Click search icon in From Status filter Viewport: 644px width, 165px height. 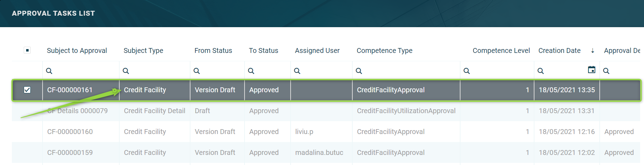(197, 71)
